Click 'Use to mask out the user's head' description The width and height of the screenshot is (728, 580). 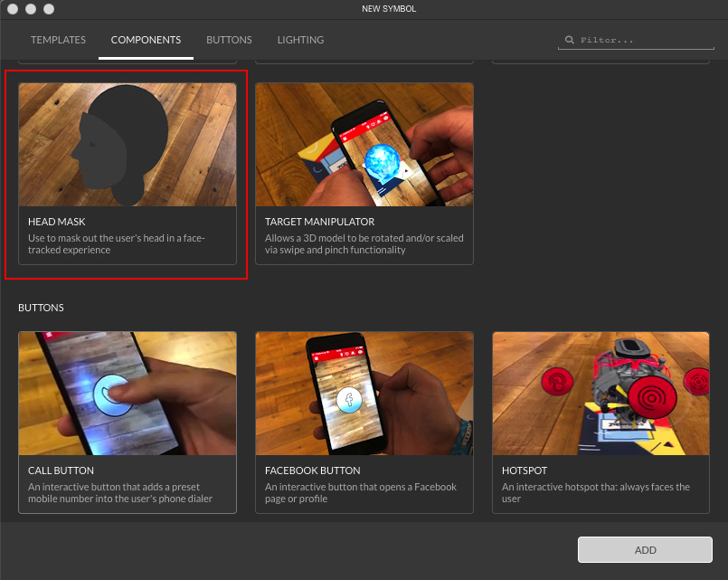(x=117, y=243)
